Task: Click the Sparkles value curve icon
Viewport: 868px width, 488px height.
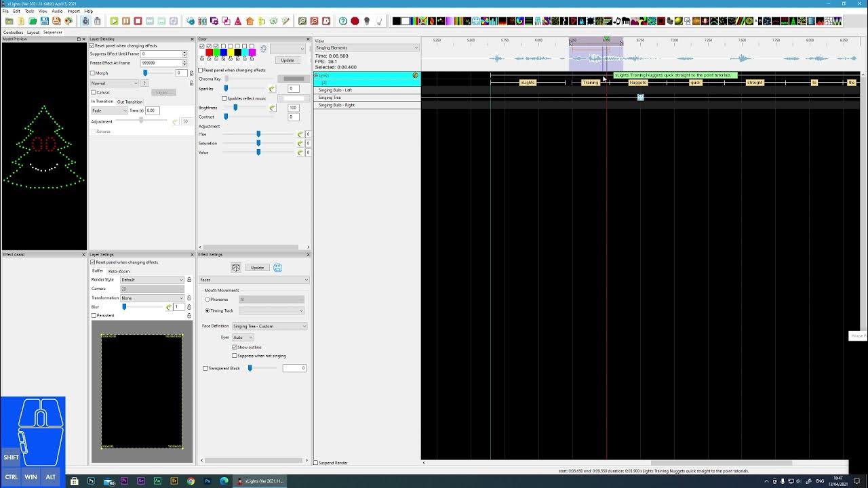Action: tap(272, 89)
